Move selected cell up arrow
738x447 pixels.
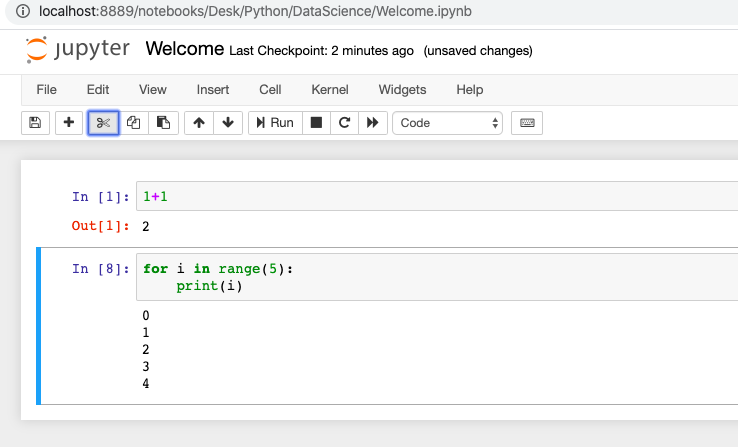pos(199,123)
